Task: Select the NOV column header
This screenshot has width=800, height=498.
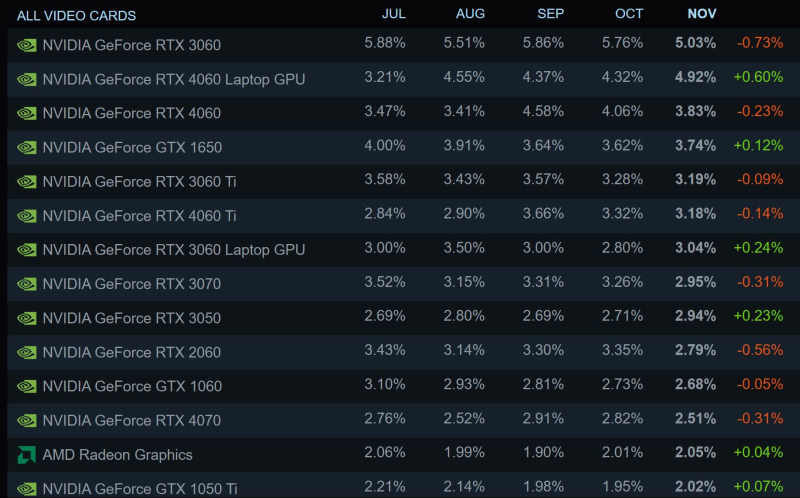Action: pos(702,14)
